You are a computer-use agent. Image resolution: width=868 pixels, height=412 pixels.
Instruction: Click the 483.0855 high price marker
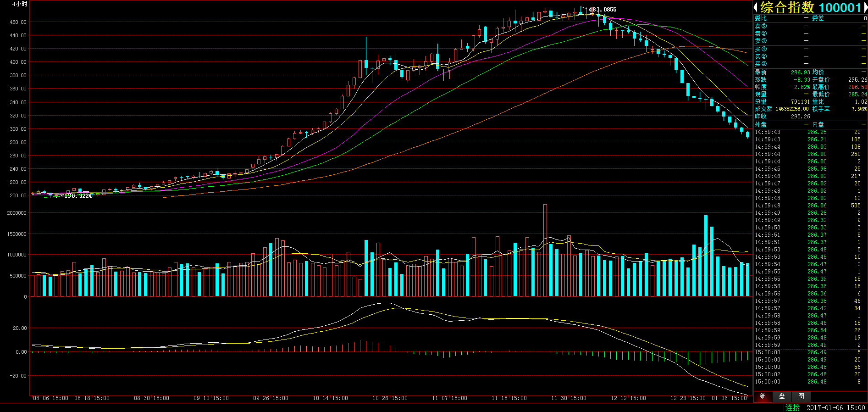[x=603, y=10]
